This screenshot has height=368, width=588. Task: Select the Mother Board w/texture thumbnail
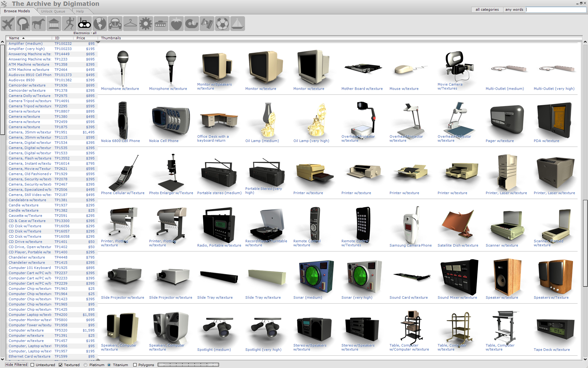(363, 68)
